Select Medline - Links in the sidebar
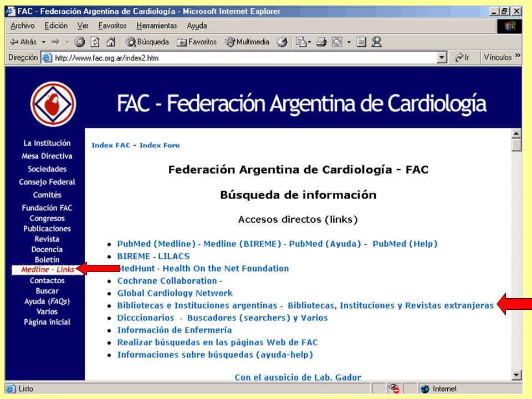 pos(48,269)
